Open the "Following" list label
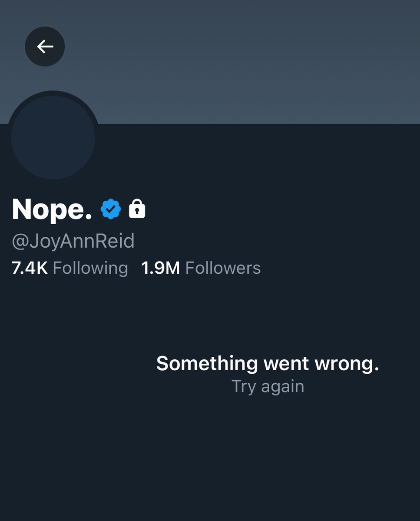 [x=90, y=268]
